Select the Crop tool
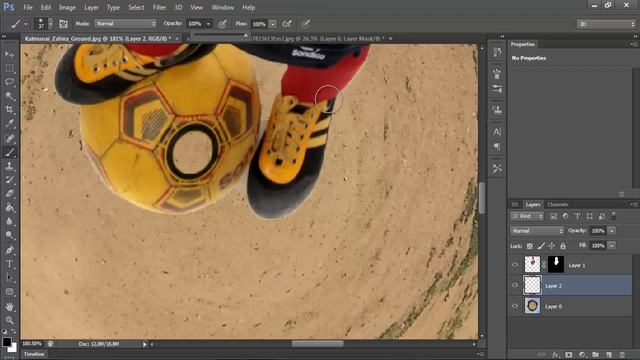Image resolution: width=640 pixels, height=360 pixels. (x=9, y=109)
